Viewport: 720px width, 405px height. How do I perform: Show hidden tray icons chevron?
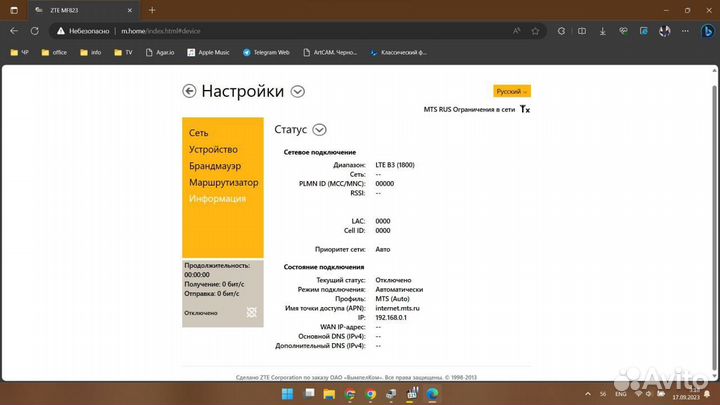[588, 394]
